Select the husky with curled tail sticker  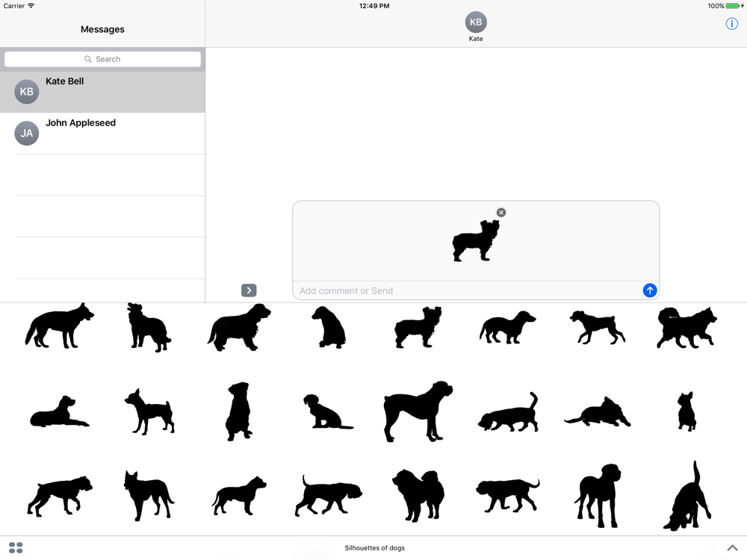(x=686, y=328)
